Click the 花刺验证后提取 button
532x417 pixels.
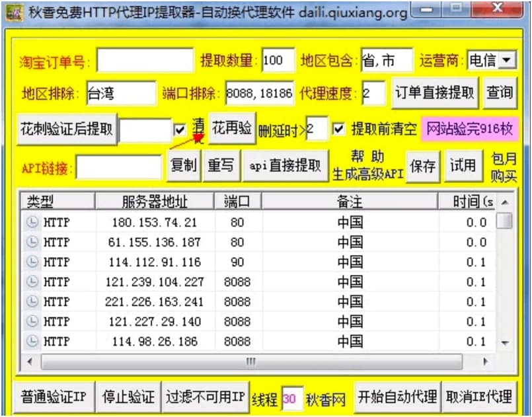pos(67,130)
